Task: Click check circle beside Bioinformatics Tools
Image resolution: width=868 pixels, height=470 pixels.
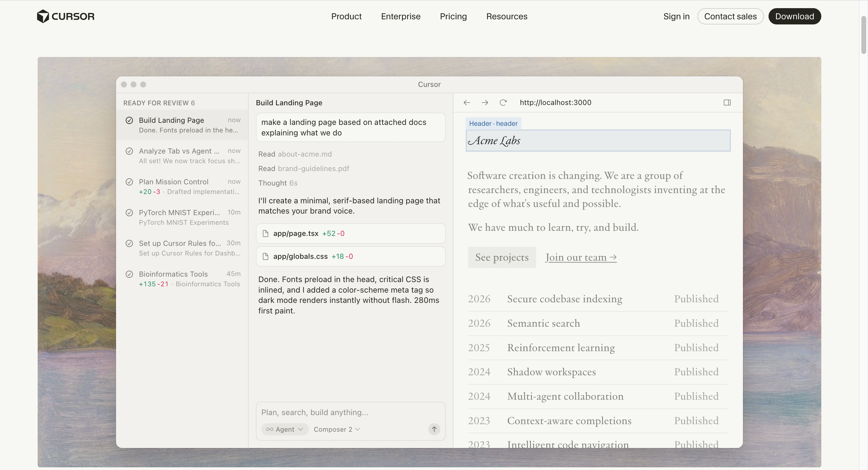Action: 129,274
